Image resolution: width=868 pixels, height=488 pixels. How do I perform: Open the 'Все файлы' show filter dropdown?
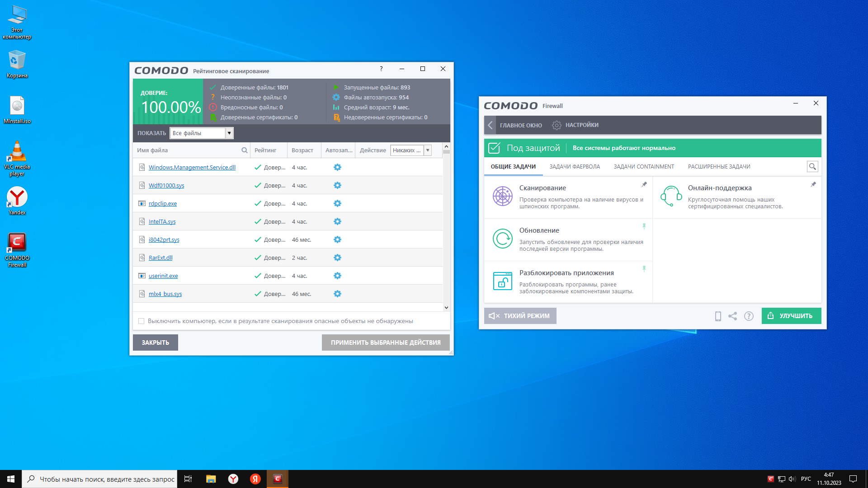pyautogui.click(x=229, y=133)
